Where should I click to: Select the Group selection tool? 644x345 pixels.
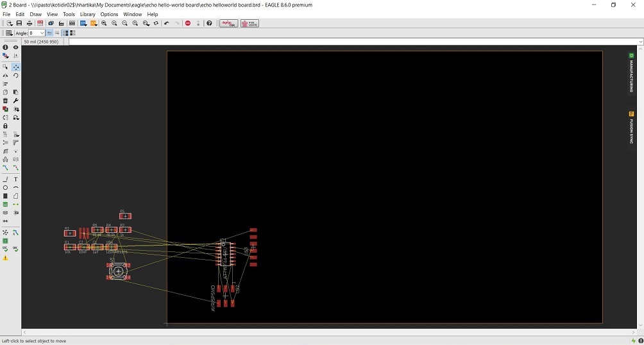point(5,67)
